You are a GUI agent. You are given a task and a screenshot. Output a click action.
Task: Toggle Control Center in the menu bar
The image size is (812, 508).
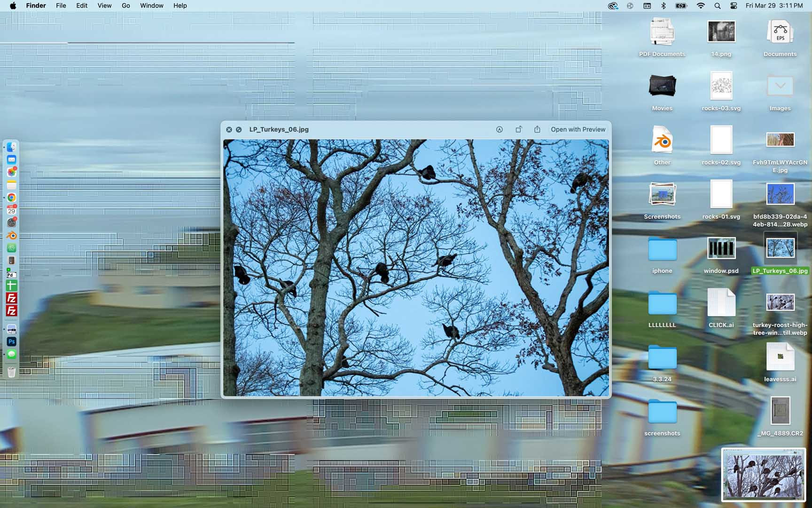pyautogui.click(x=734, y=6)
